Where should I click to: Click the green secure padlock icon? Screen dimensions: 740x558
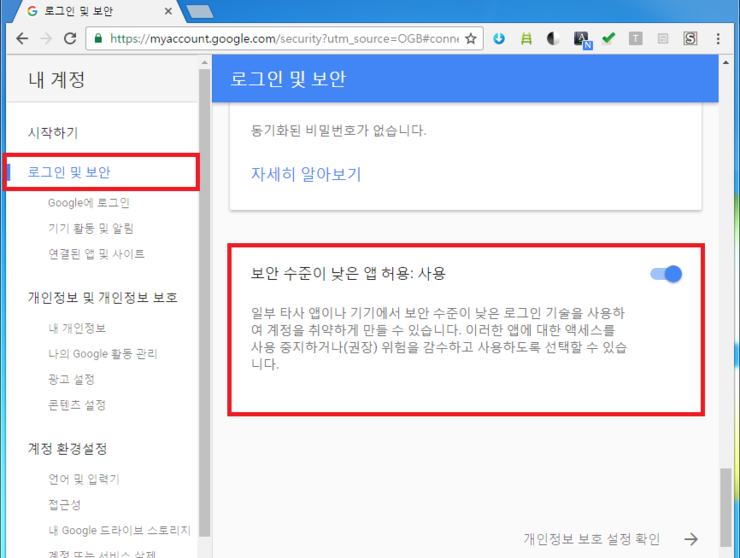point(98,39)
